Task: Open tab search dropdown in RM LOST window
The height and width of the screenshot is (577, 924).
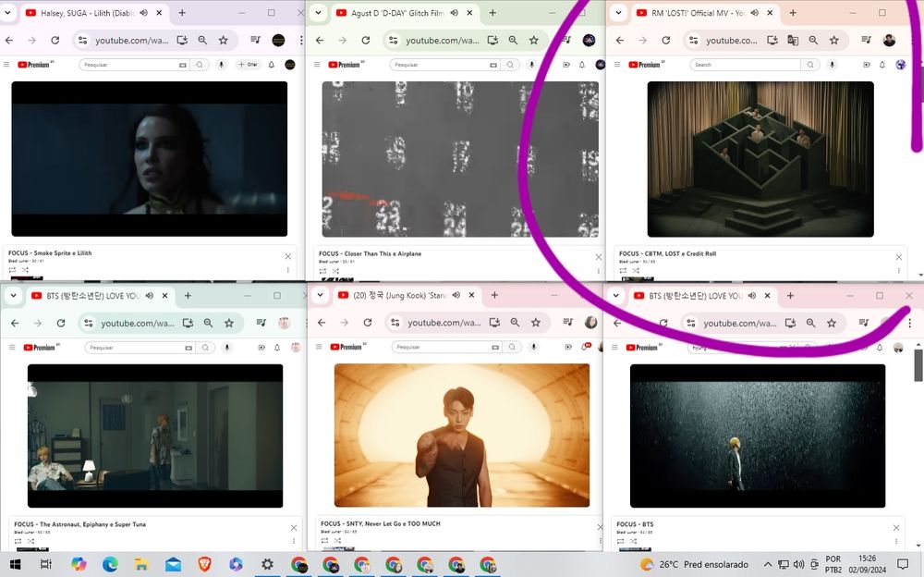Action: pyautogui.click(x=618, y=12)
